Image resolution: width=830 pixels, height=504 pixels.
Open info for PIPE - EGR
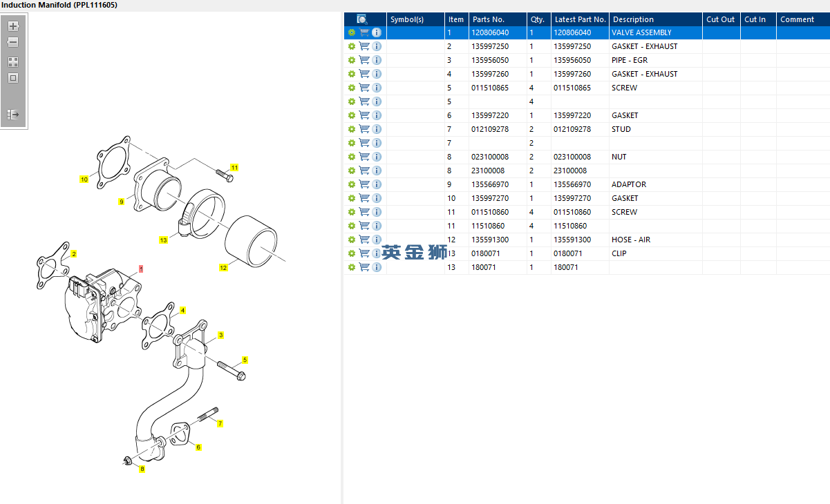[377, 60]
